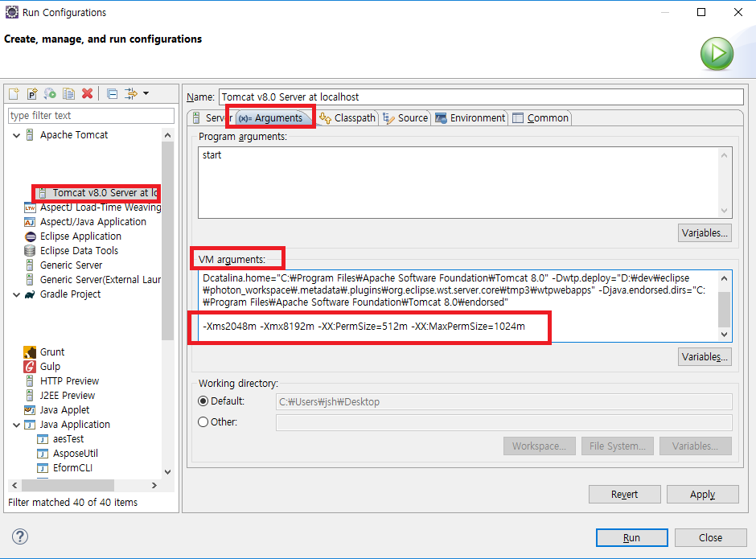Viewport: 756px width, 559px height.
Task: Switch to the Environment tab
Action: [470, 117]
